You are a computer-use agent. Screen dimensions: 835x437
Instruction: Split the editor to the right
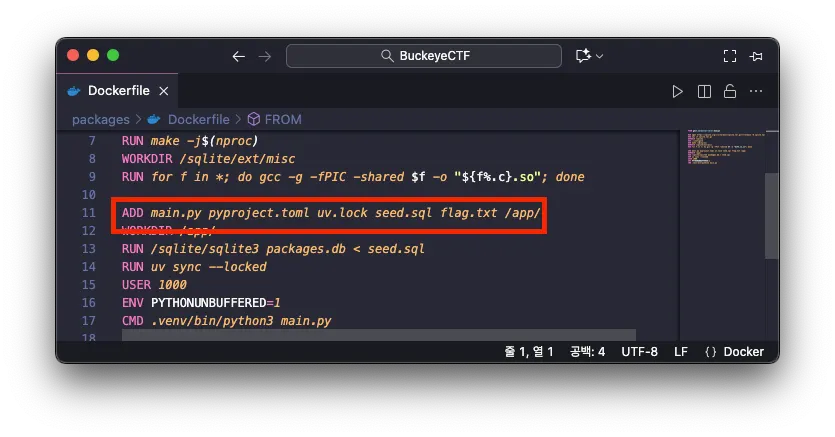[704, 92]
